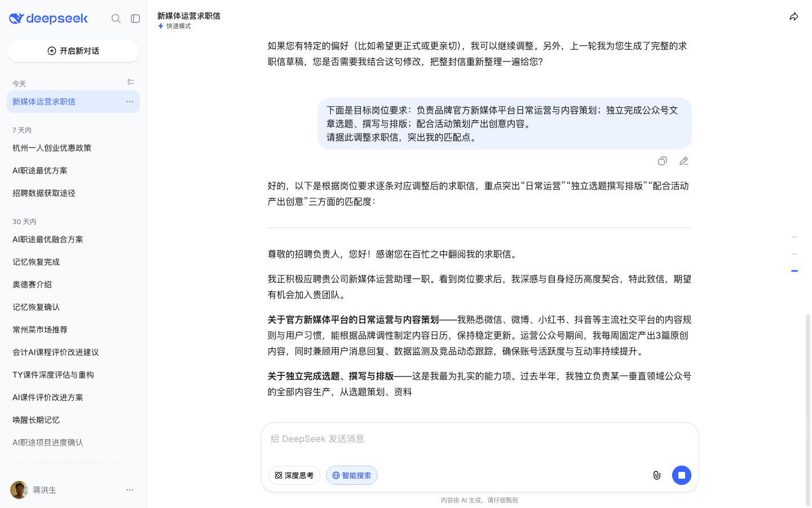The image size is (812, 508).
Task: Open the TY课件深度评估与重构 chat
Action: [73, 375]
